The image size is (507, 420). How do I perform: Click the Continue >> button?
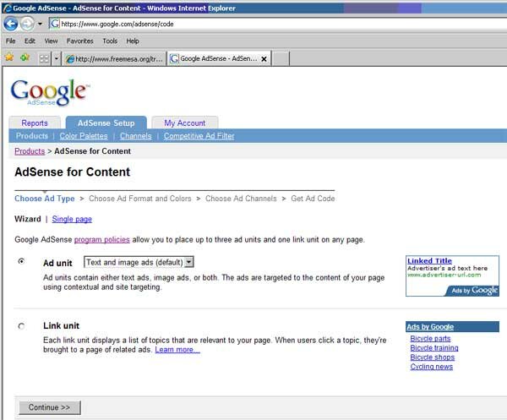coord(50,407)
